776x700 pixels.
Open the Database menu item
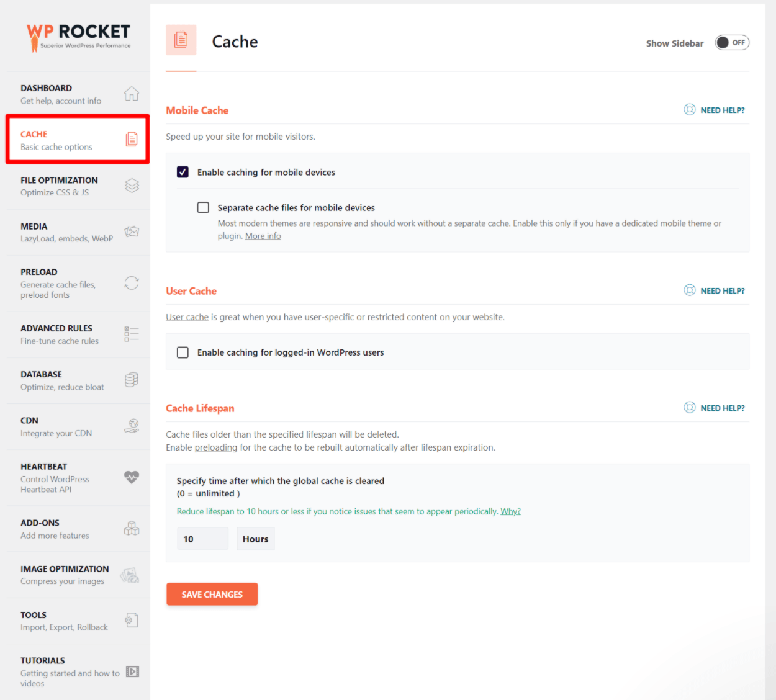pyautogui.click(x=78, y=380)
